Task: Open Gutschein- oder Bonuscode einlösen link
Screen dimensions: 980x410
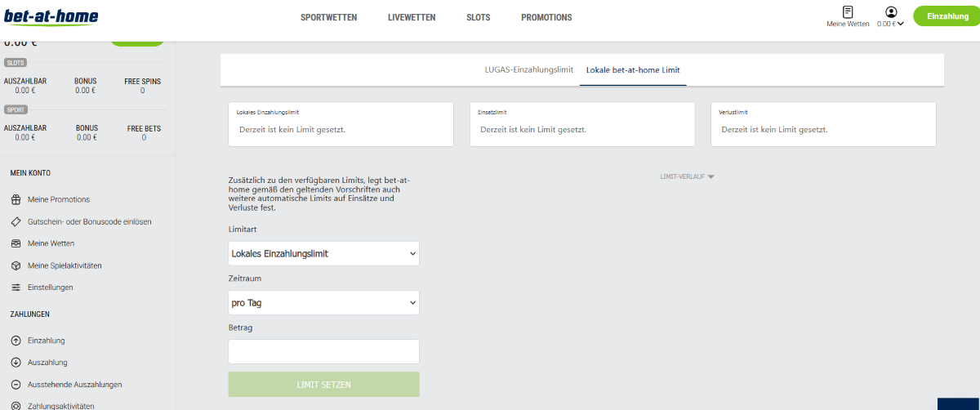Action: (x=90, y=221)
